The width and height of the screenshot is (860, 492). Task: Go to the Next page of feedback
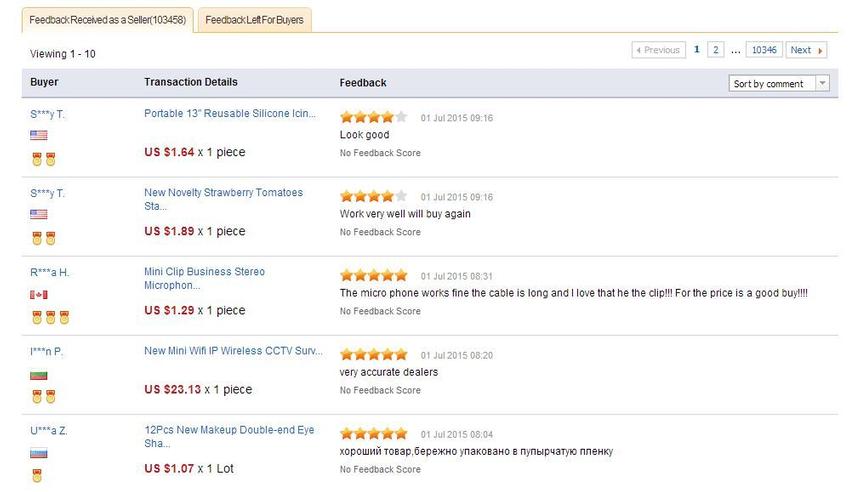[x=806, y=50]
